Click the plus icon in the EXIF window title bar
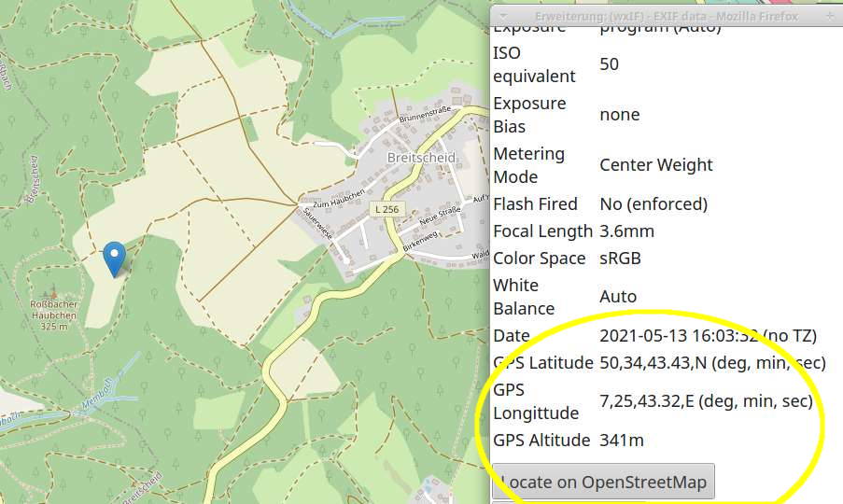 [x=831, y=16]
